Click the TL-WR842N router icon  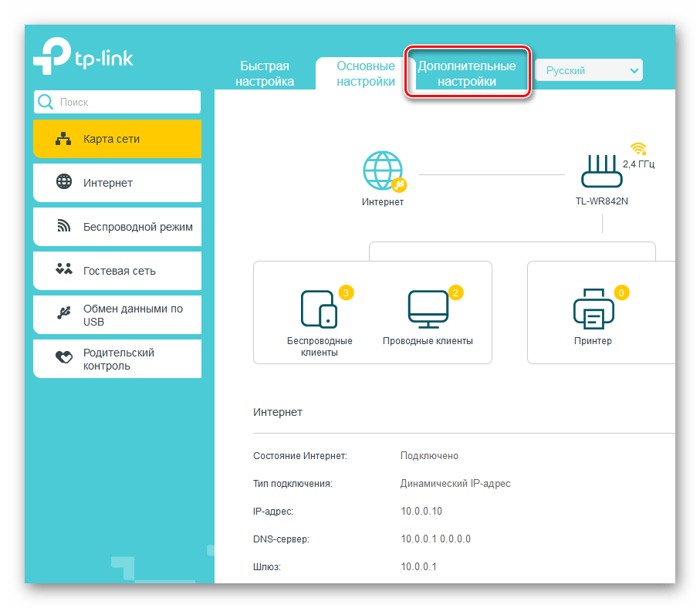pyautogui.click(x=603, y=172)
